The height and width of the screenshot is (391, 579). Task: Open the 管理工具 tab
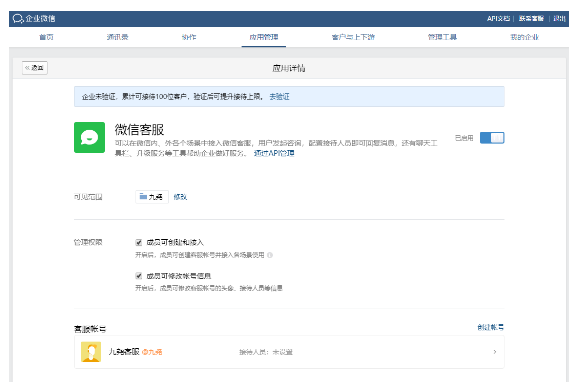442,37
